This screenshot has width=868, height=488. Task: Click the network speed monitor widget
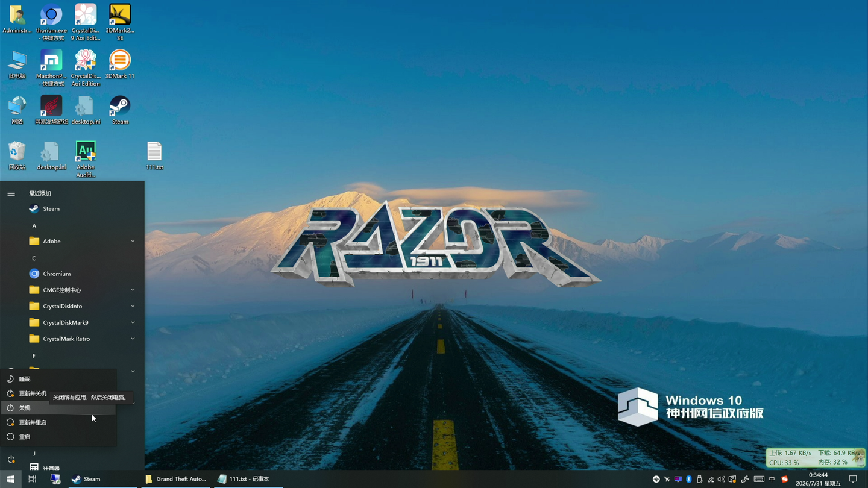pos(815,457)
